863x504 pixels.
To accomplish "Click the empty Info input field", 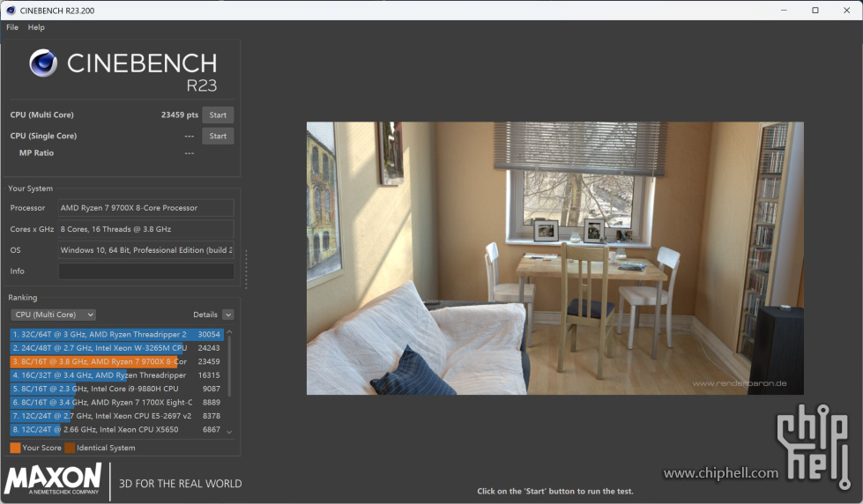I will click(145, 271).
